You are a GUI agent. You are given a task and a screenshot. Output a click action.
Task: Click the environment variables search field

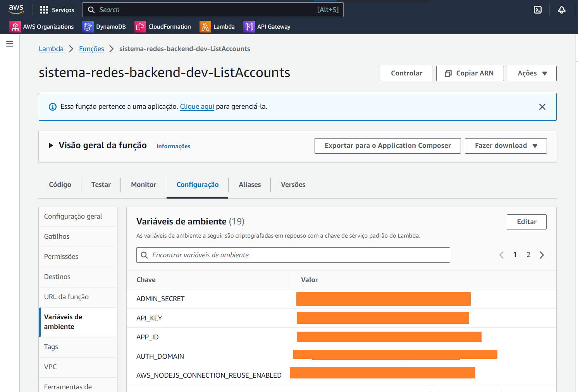coord(293,255)
